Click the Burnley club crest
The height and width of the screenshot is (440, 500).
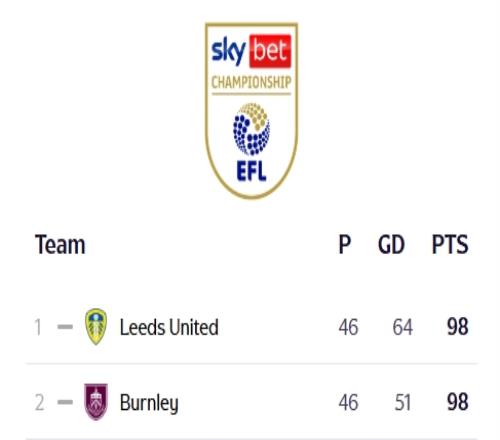click(x=96, y=402)
